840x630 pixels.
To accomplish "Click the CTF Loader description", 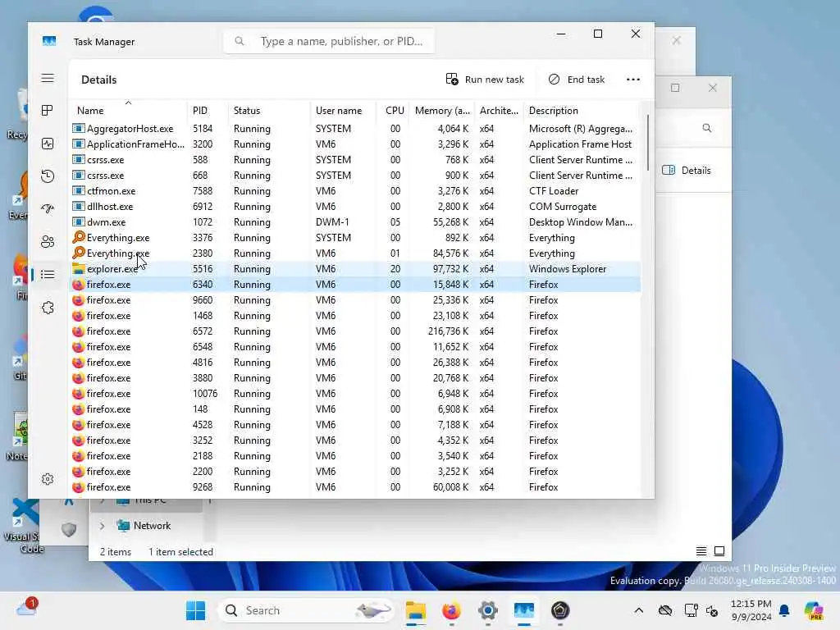I will click(554, 190).
